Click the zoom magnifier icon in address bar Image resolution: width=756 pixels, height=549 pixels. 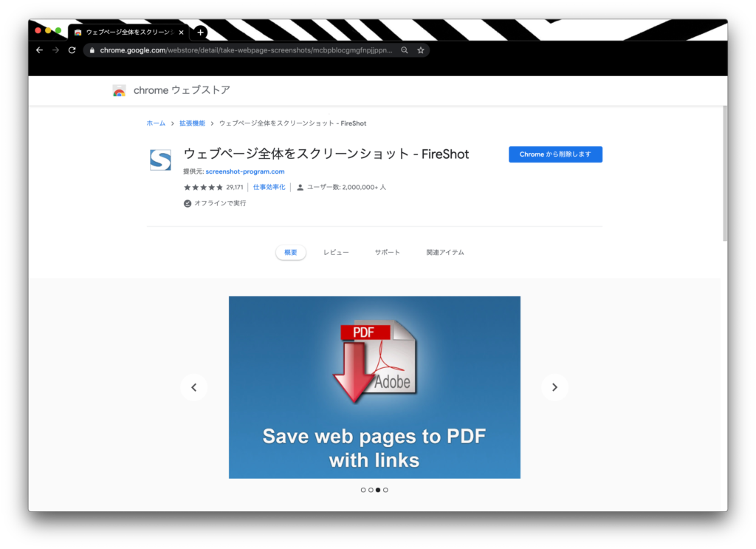coord(405,50)
